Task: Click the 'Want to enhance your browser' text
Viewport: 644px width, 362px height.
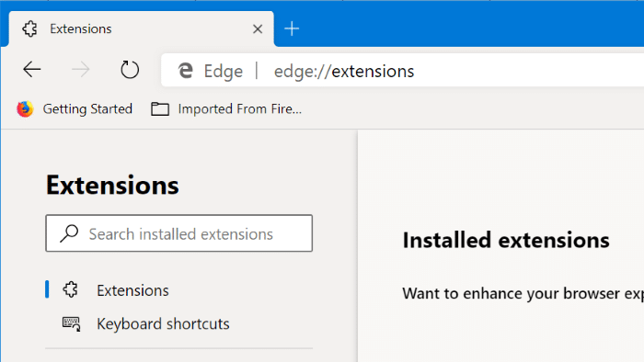Action: click(523, 293)
